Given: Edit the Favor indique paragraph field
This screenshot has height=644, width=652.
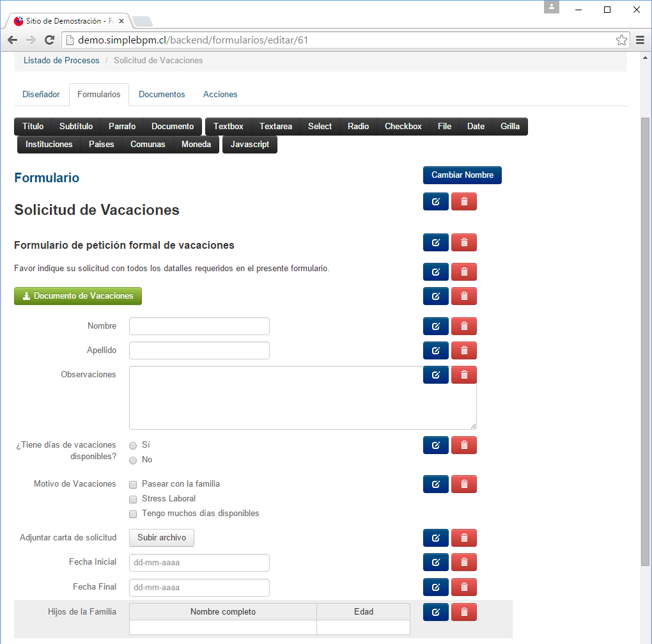Looking at the screenshot, I should click(x=435, y=272).
